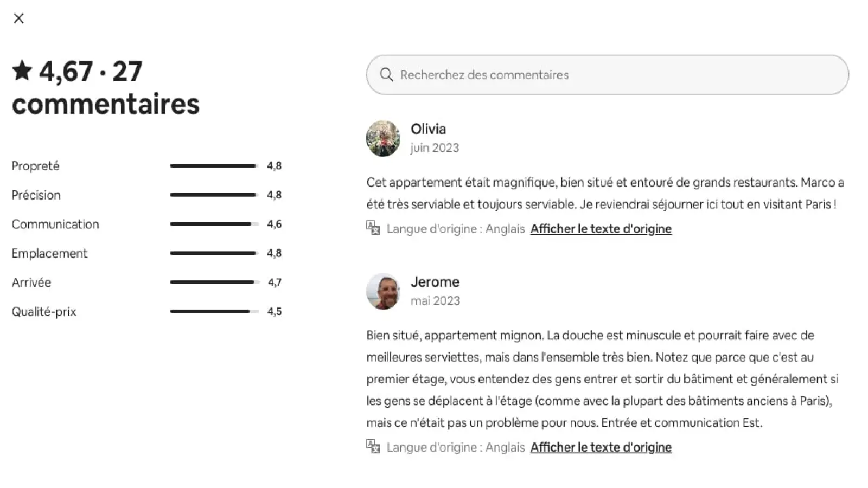Show original text of Jerome's review
This screenshot has width=868, height=488.
(x=601, y=447)
